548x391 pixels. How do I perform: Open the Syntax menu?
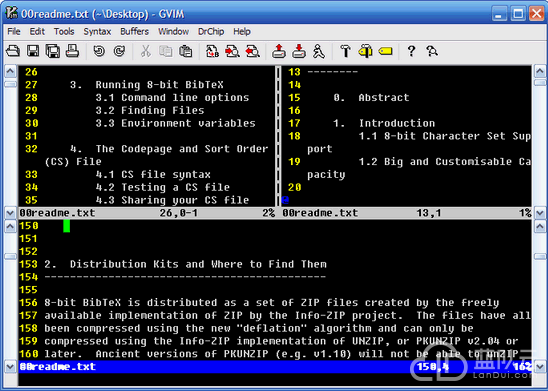pos(97,31)
